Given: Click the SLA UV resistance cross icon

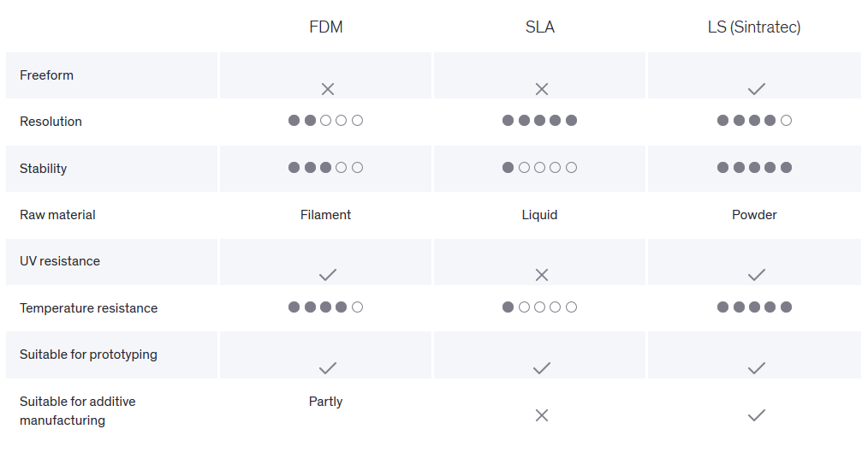Looking at the screenshot, I should [x=542, y=275].
